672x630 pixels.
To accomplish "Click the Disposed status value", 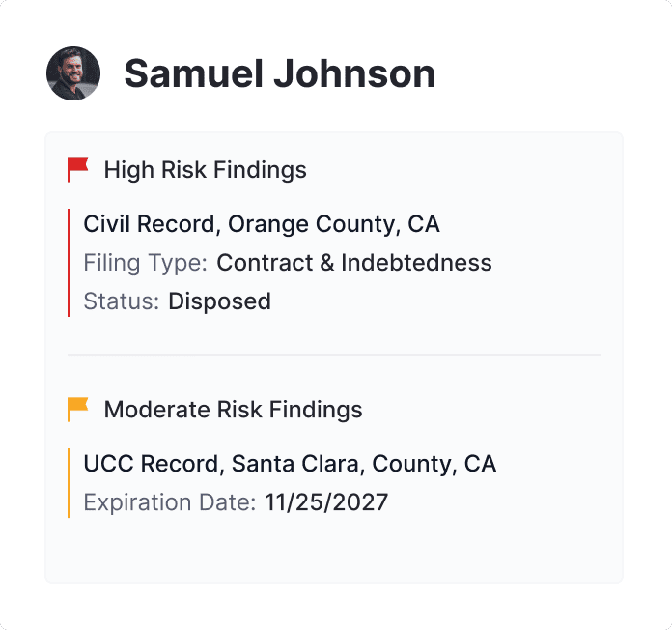I will point(219,301).
